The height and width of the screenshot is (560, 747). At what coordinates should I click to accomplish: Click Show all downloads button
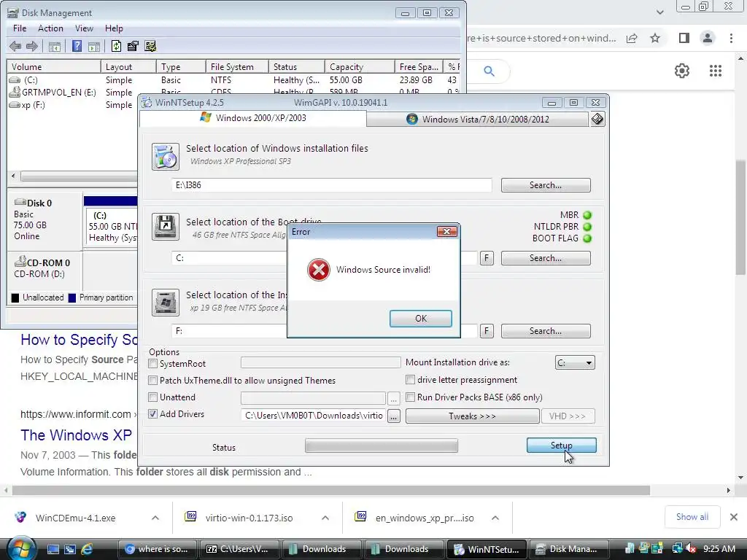(692, 517)
